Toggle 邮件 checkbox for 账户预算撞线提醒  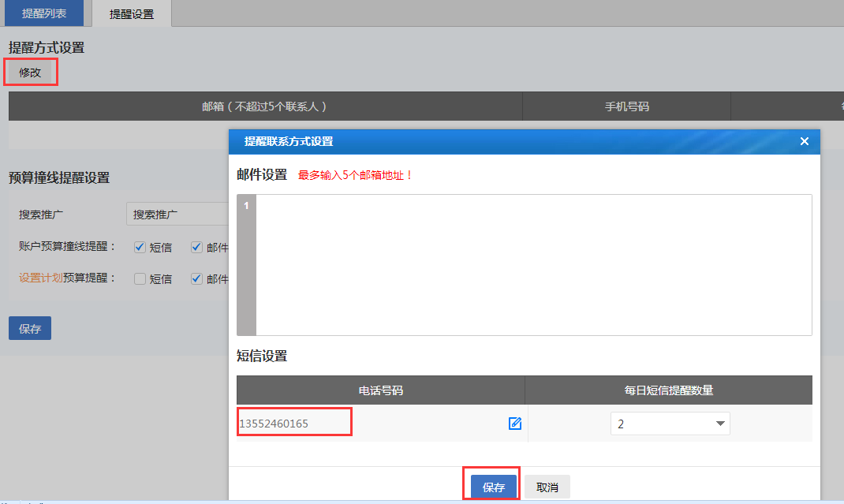click(197, 247)
